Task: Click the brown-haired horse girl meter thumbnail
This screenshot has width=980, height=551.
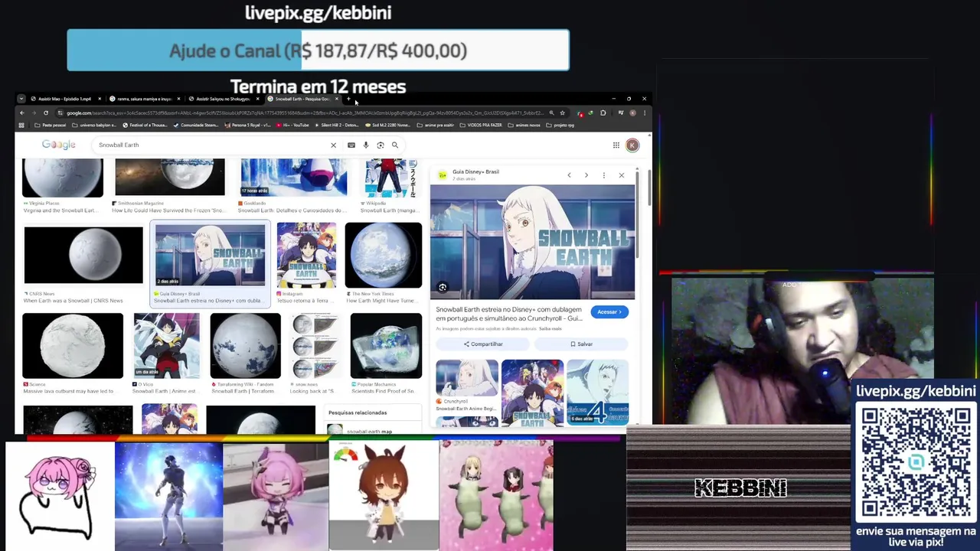Action: coord(384,496)
